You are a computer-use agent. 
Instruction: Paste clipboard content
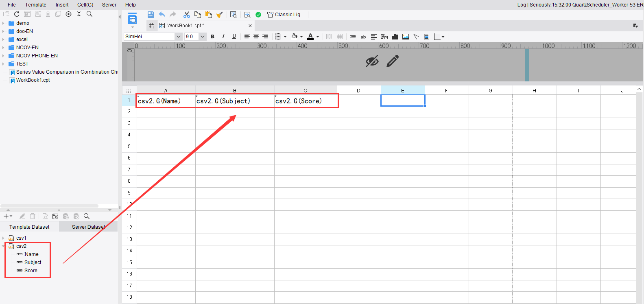209,15
